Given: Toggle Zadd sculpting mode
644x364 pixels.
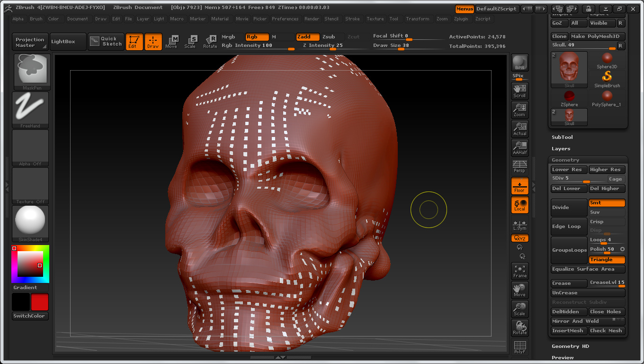Looking at the screenshot, I should tap(308, 37).
